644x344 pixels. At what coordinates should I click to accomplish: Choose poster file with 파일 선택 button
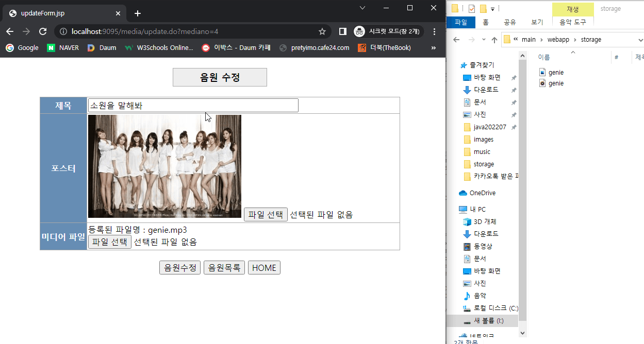(266, 214)
